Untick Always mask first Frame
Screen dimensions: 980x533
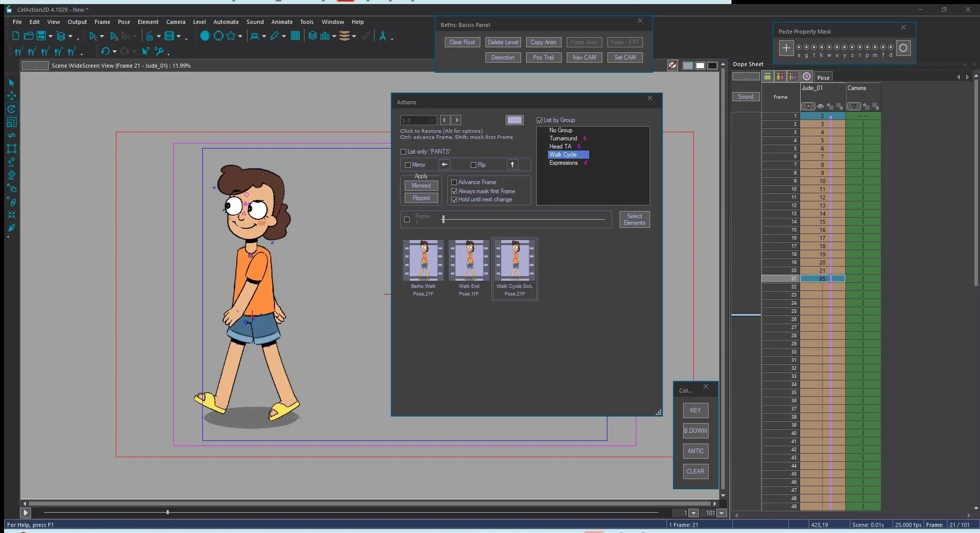[454, 191]
